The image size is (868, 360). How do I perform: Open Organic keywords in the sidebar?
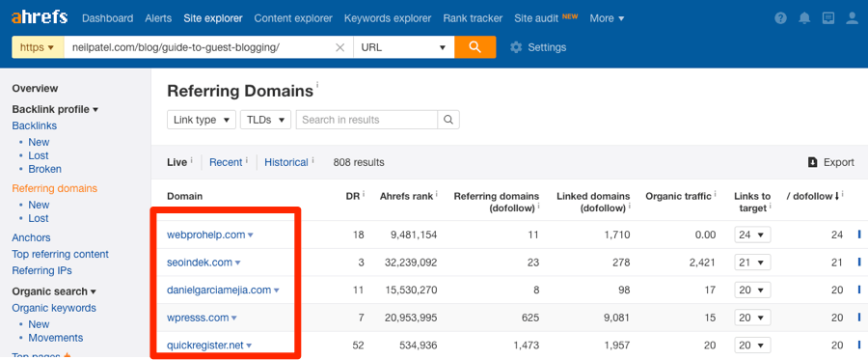point(54,308)
